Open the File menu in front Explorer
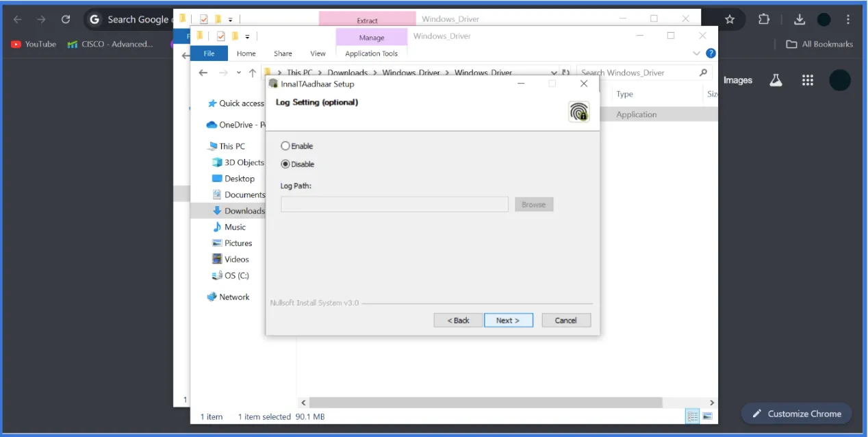Image resolution: width=868 pixels, height=437 pixels. point(209,53)
